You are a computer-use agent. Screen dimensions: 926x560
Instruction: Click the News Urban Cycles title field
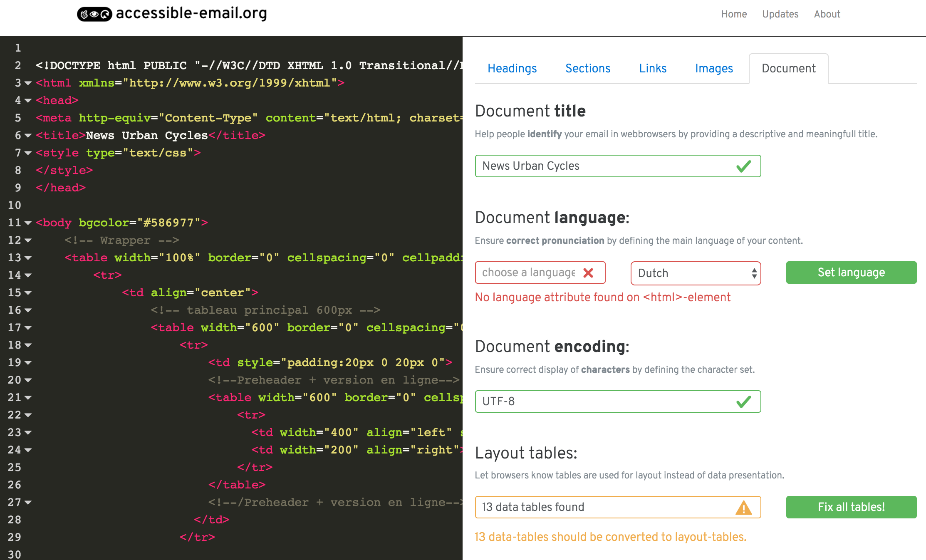click(618, 166)
